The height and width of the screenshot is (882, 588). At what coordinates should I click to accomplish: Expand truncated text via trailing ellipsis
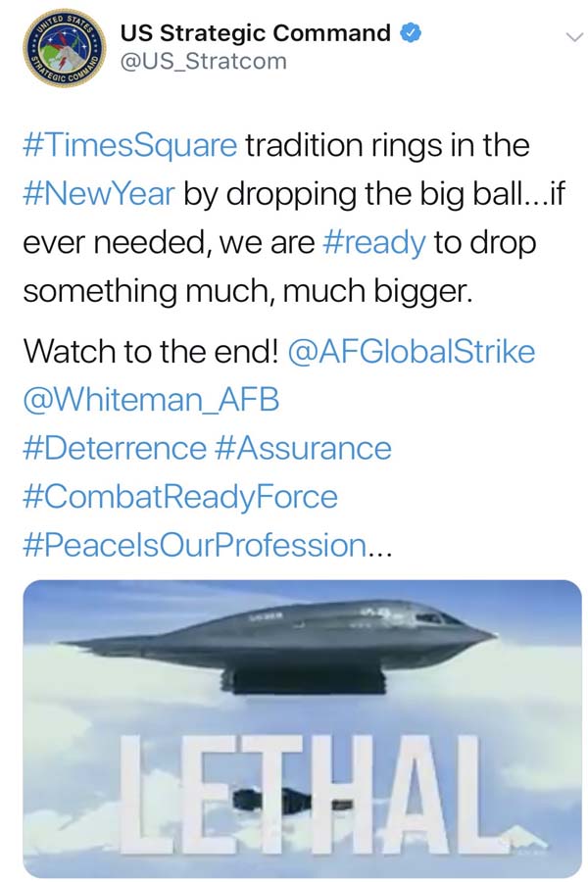coord(378,547)
